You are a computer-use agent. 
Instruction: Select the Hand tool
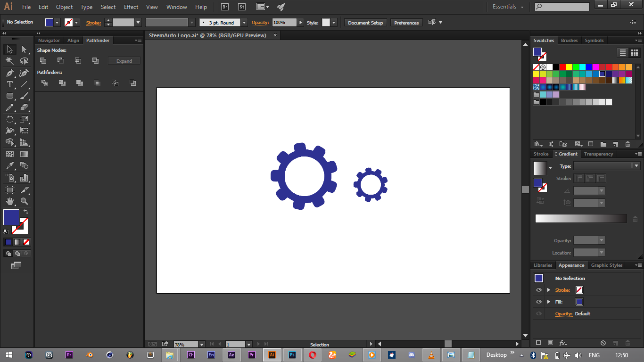point(10,201)
